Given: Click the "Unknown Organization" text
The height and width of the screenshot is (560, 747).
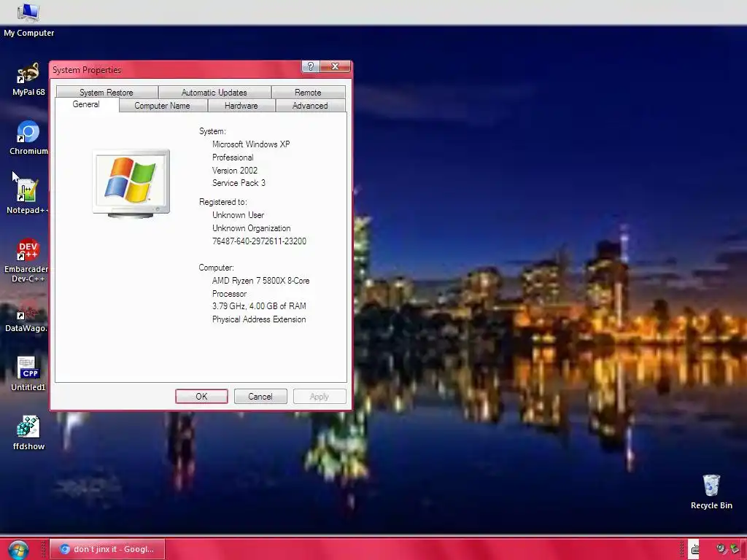Looking at the screenshot, I should coord(251,228).
